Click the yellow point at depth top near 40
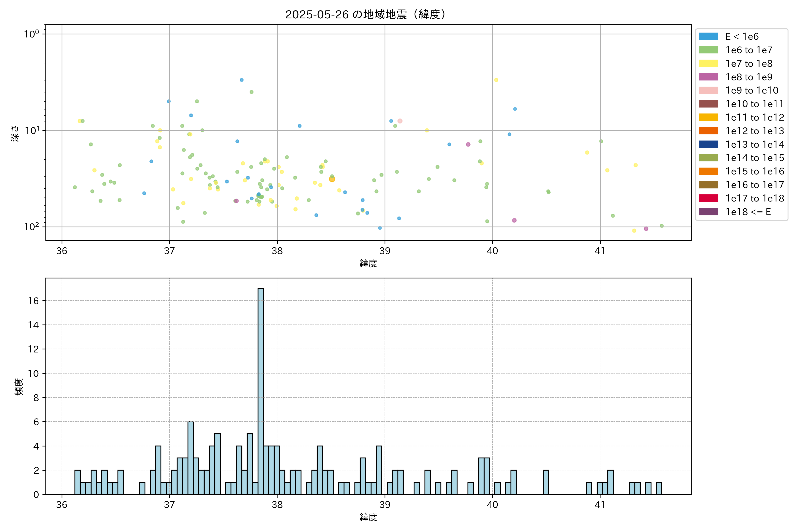This screenshot has height=532, width=798. pyautogui.click(x=496, y=80)
